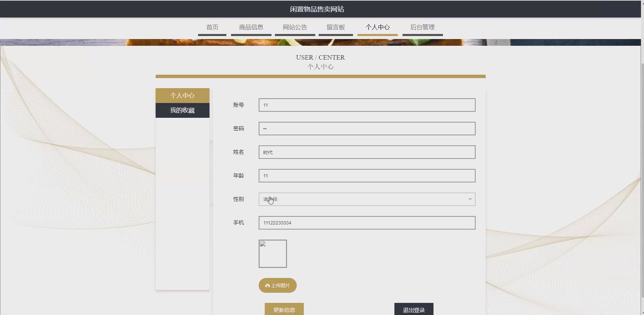Navigate to 网站公告 announcements
This screenshot has width=644, height=315.
click(295, 27)
